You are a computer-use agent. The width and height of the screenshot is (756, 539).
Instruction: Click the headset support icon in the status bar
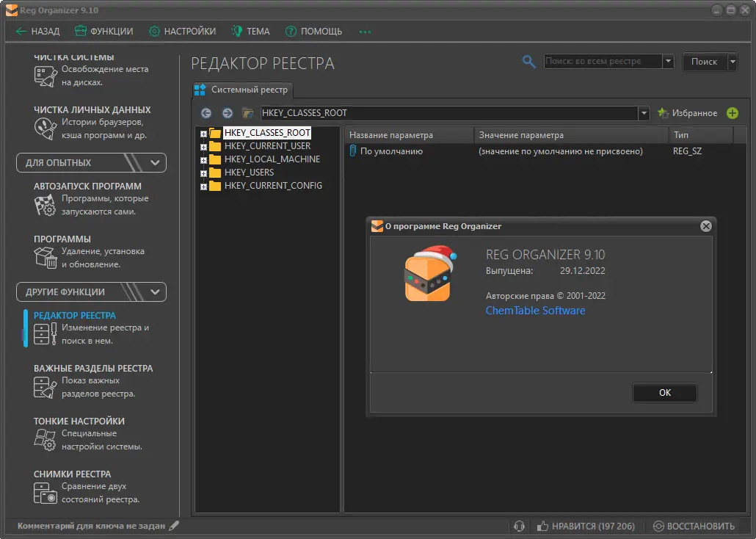tap(519, 526)
